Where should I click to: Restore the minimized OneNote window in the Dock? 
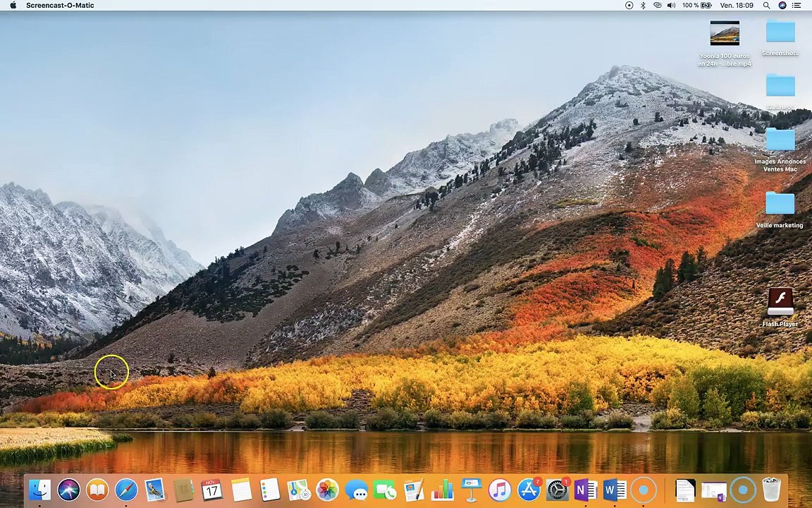click(x=714, y=491)
